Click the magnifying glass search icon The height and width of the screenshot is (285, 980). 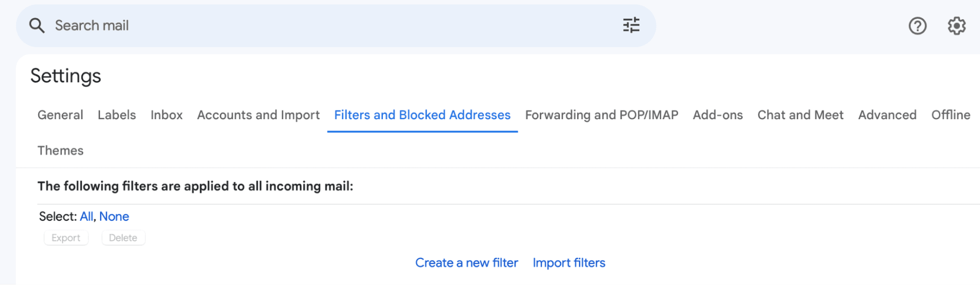coord(36,25)
